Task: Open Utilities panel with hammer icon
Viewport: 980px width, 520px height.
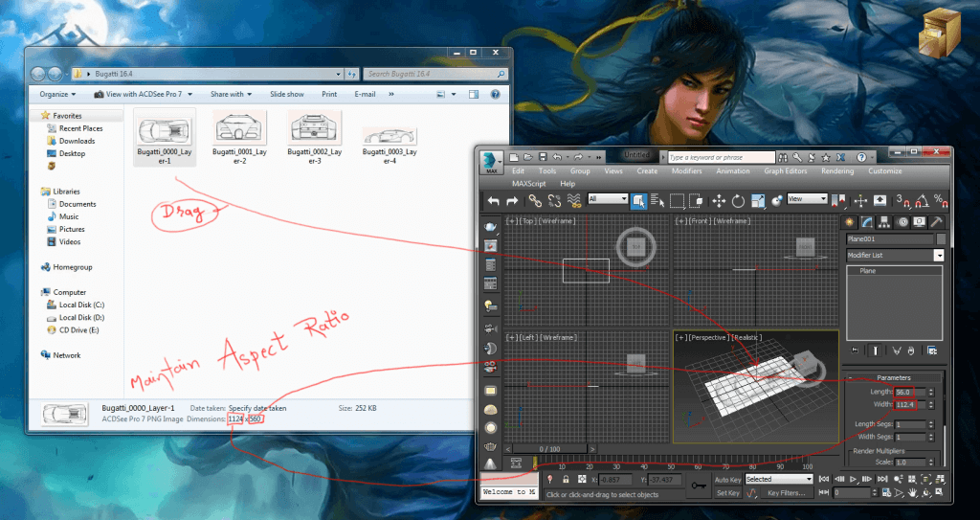Action: click(x=939, y=222)
